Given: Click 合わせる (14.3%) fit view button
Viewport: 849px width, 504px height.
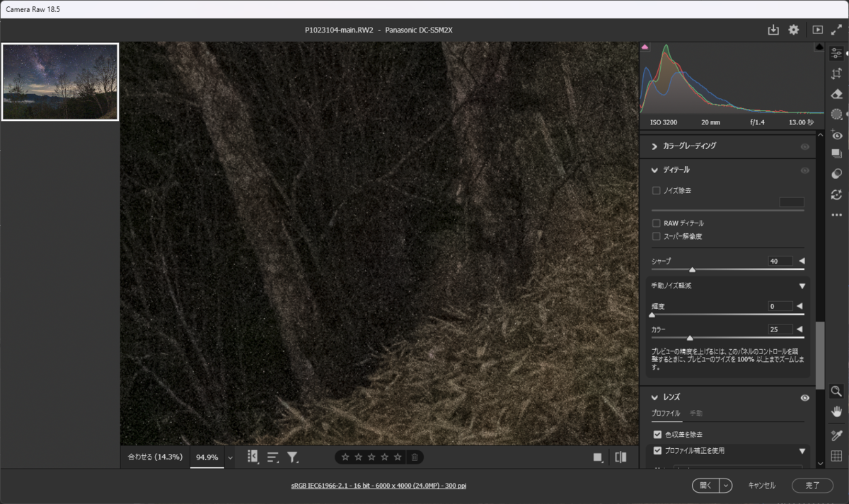Looking at the screenshot, I should click(x=155, y=457).
